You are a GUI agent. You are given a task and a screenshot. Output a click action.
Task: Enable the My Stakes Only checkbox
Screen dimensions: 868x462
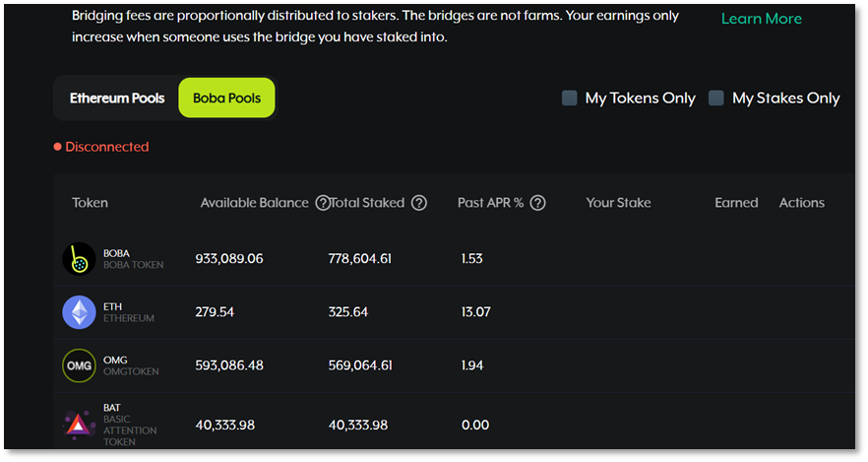[716, 98]
